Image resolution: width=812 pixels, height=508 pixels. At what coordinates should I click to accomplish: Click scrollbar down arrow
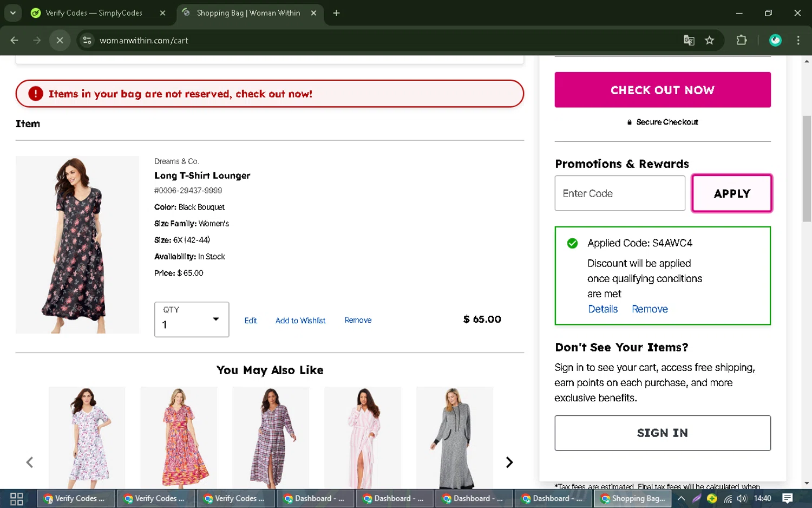click(807, 483)
